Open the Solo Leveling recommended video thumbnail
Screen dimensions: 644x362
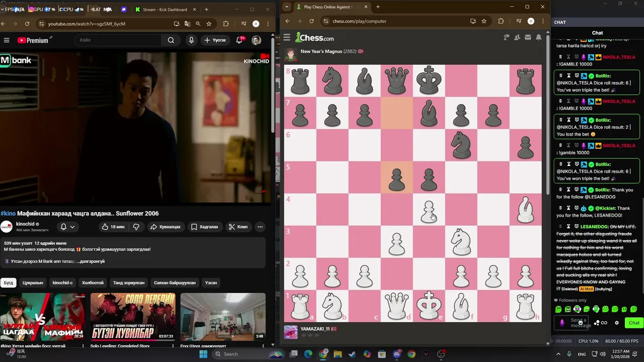pos(133,317)
